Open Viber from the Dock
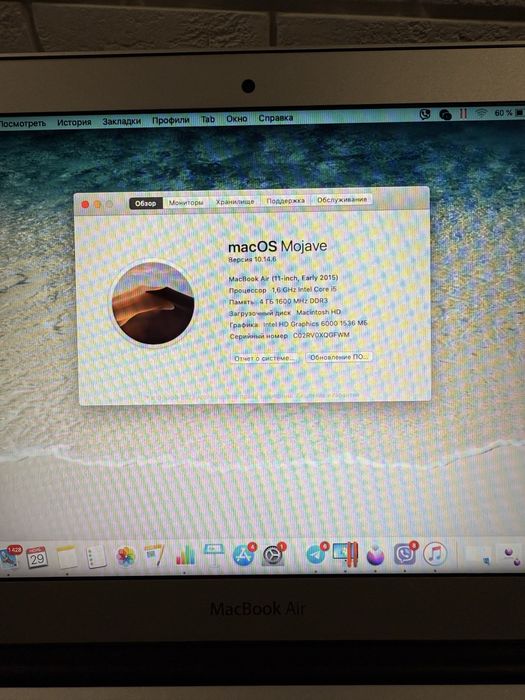This screenshot has height=700, width=525. click(x=405, y=554)
